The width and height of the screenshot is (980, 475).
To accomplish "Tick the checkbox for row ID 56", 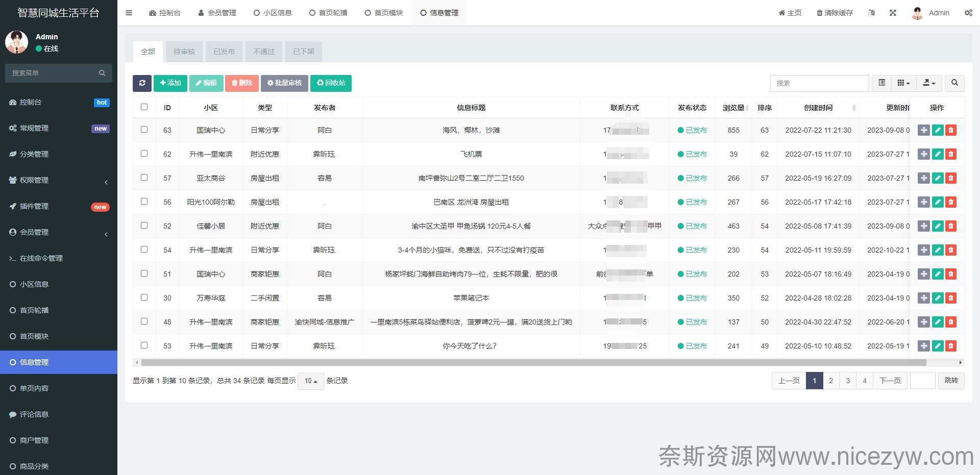I will [x=144, y=202].
